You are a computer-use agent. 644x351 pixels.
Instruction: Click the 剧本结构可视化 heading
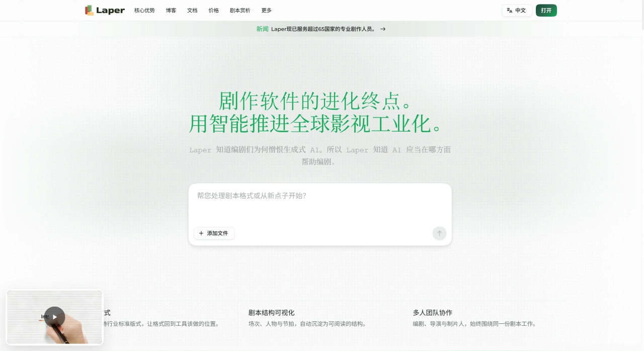tap(271, 313)
